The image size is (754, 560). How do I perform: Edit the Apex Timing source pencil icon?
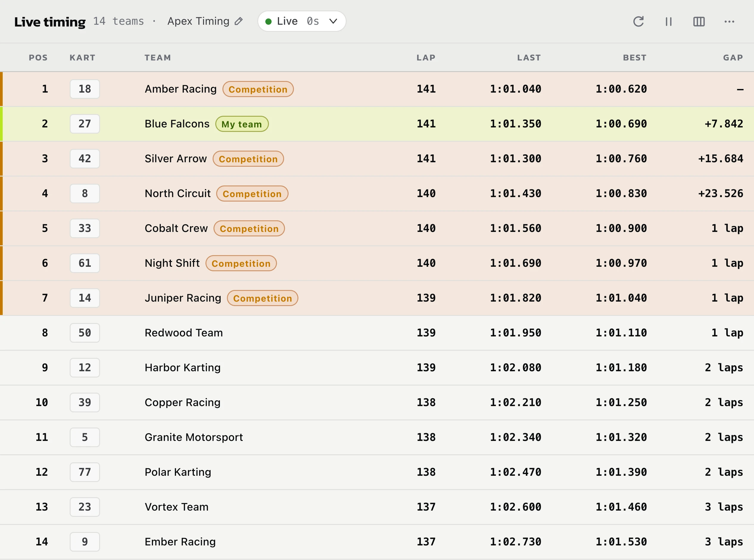[239, 21]
